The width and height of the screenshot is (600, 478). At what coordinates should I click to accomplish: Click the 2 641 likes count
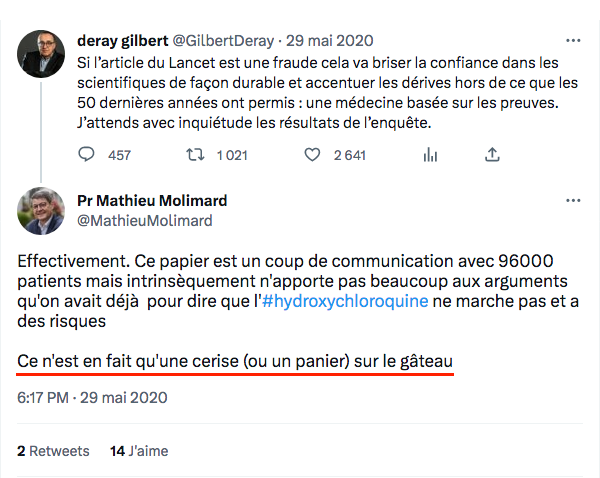(350, 155)
